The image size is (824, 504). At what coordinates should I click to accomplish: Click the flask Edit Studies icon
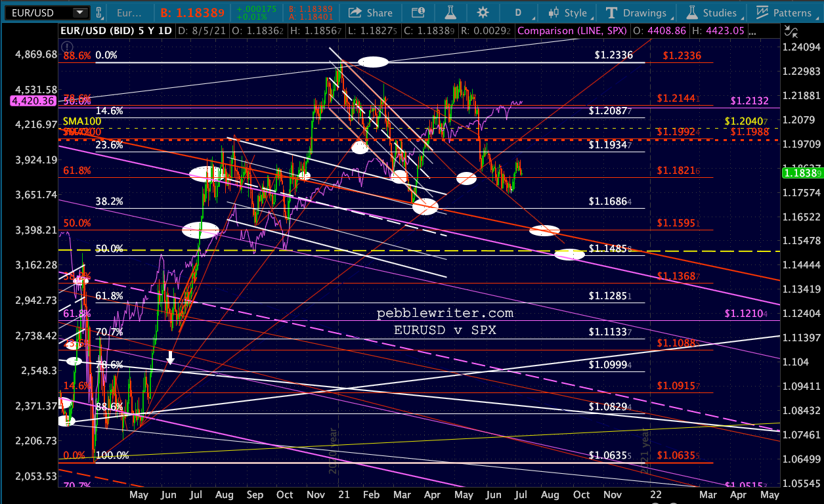450,12
